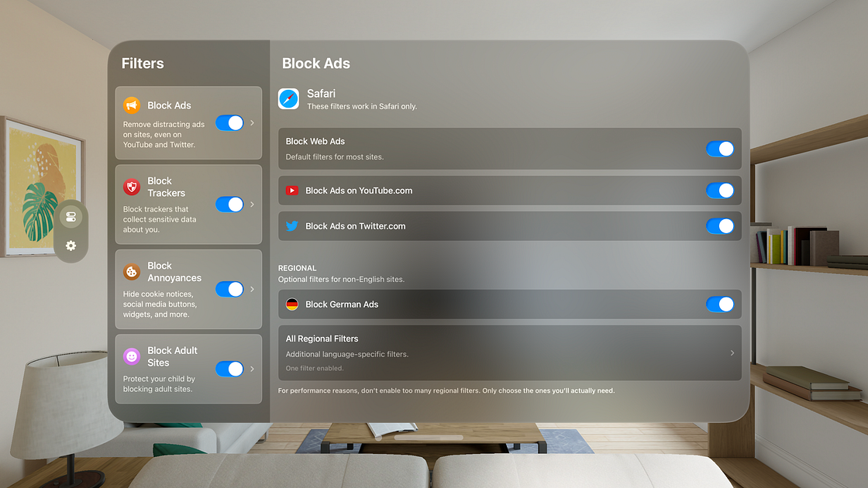The image size is (868, 488).
Task: Turn off Block Ads on YouTube.com switch
Action: (x=720, y=191)
